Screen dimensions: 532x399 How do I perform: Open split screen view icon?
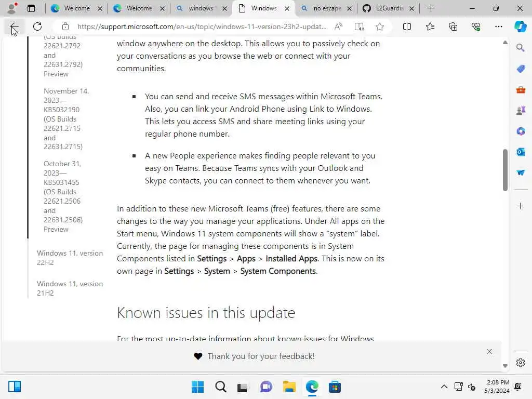[x=407, y=26]
